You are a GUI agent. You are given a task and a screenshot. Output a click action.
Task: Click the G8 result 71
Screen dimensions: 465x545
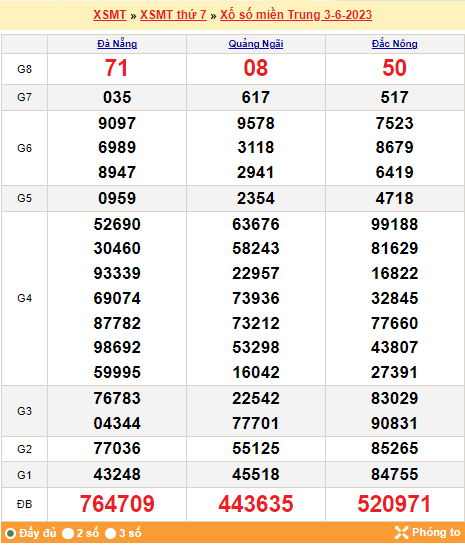(117, 68)
